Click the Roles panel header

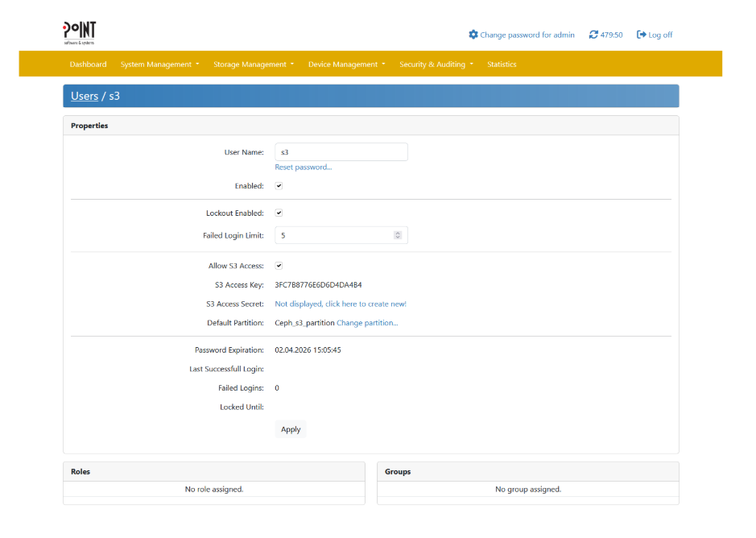[x=214, y=471]
